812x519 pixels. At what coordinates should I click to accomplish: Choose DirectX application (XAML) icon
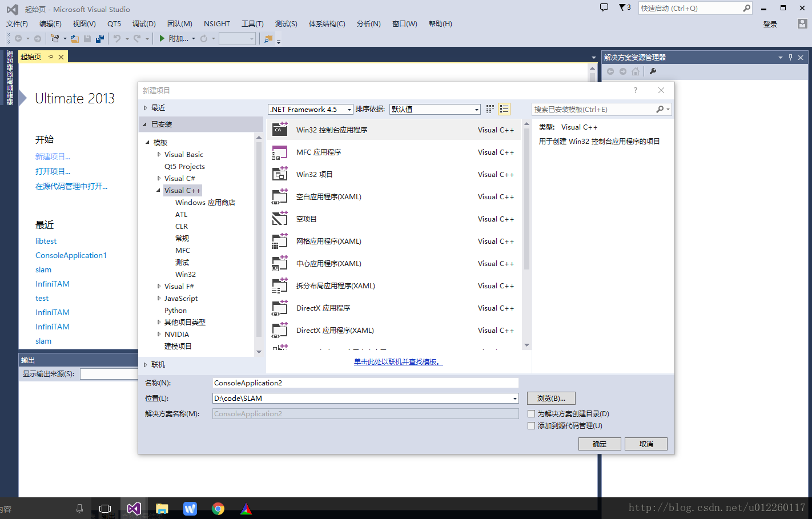[280, 330]
